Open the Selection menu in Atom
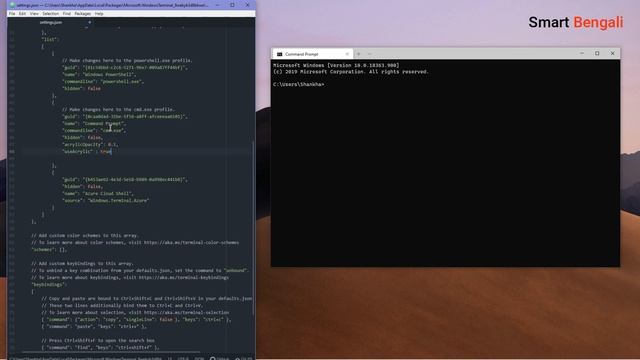The height and width of the screenshot is (360, 640). click(51, 13)
